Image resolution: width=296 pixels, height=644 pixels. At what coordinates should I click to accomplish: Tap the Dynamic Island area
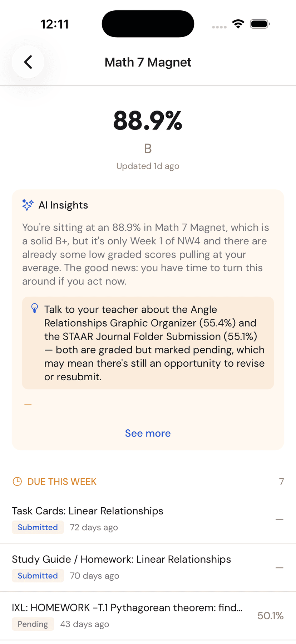(x=148, y=24)
